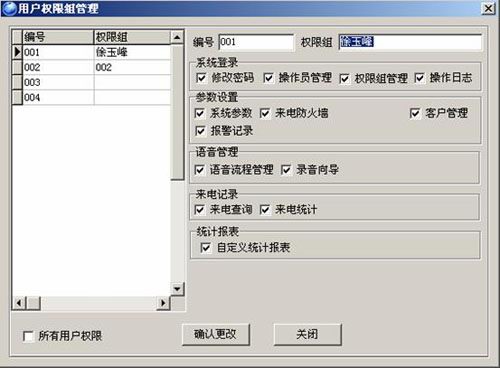This screenshot has height=368, width=500.
Task: Toggle the 操作员管理 permission
Action: pos(268,78)
